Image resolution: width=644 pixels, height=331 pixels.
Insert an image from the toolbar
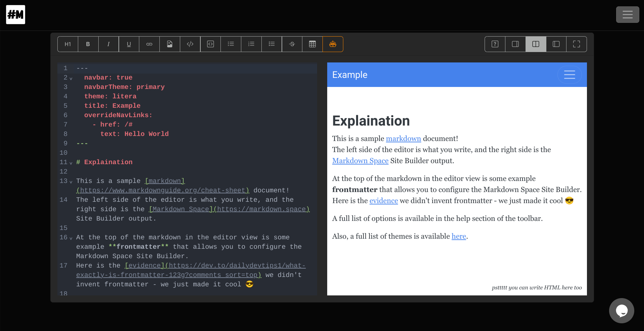[x=169, y=44]
